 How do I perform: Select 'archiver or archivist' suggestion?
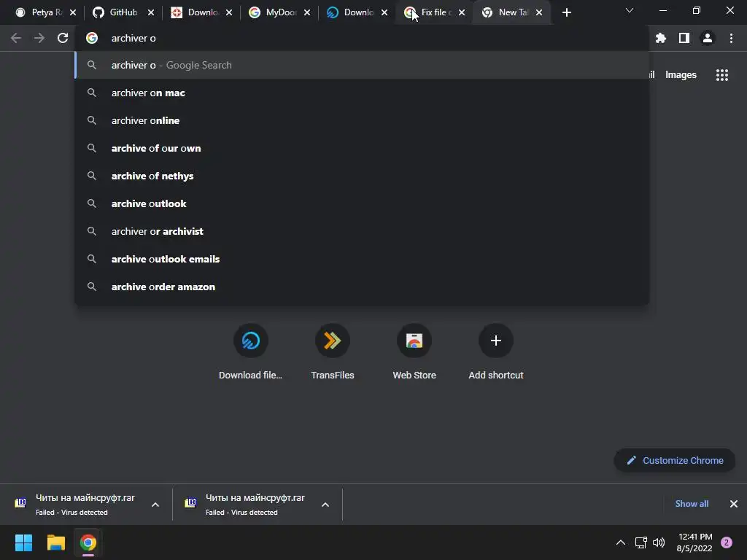coord(362,231)
